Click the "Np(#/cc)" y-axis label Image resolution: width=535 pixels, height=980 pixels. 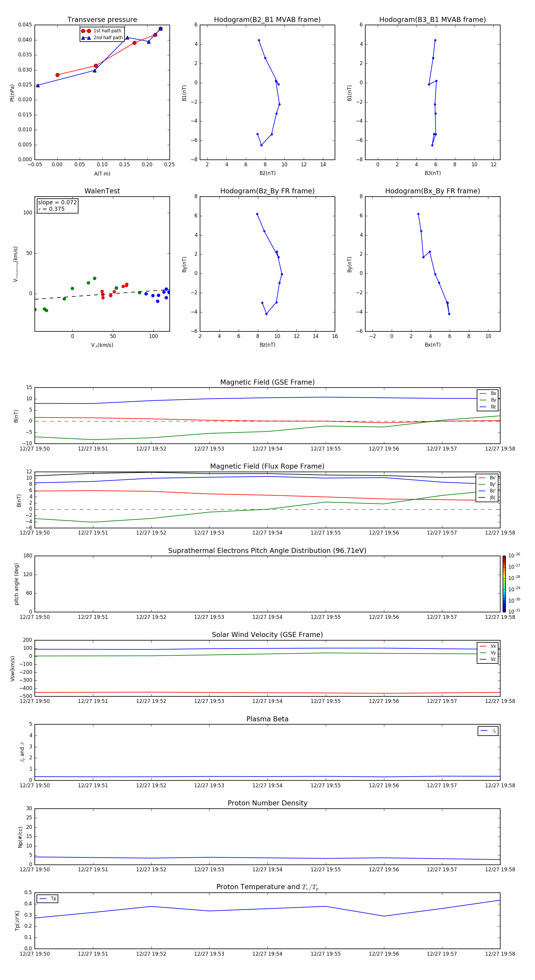[x=20, y=837]
